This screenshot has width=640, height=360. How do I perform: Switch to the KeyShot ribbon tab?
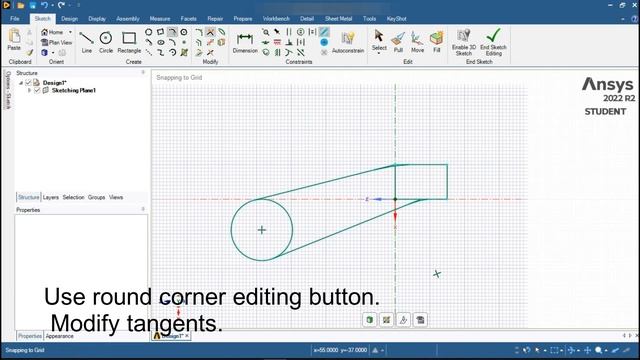point(396,19)
